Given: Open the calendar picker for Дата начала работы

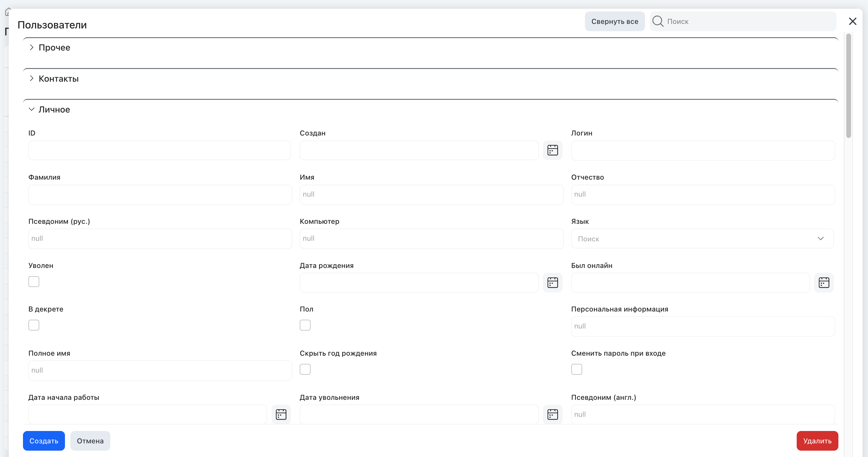Looking at the screenshot, I should click(x=281, y=414).
